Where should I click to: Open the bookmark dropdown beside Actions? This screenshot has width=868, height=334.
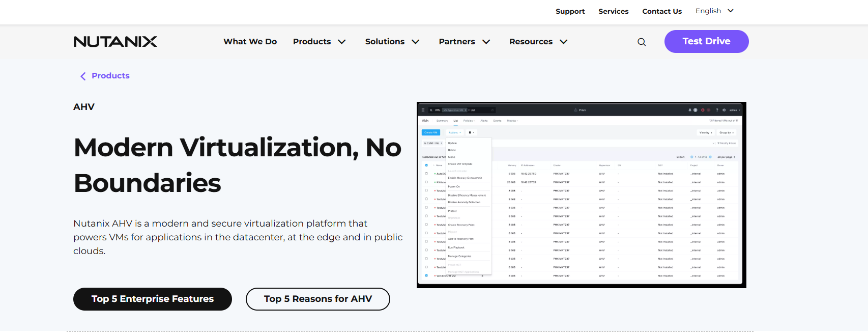point(471,132)
